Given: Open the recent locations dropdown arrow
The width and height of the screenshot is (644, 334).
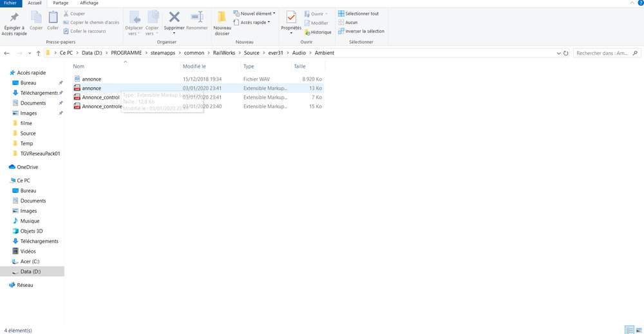Looking at the screenshot, I should (30, 54).
